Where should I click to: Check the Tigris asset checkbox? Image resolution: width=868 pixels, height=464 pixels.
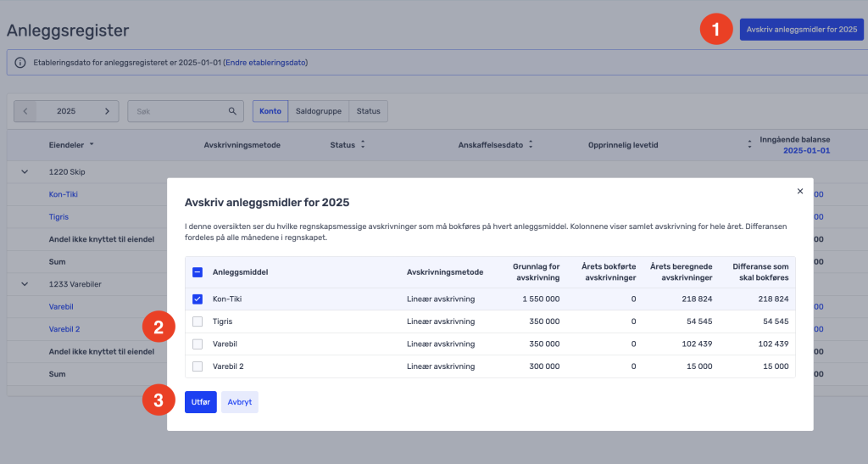(198, 321)
